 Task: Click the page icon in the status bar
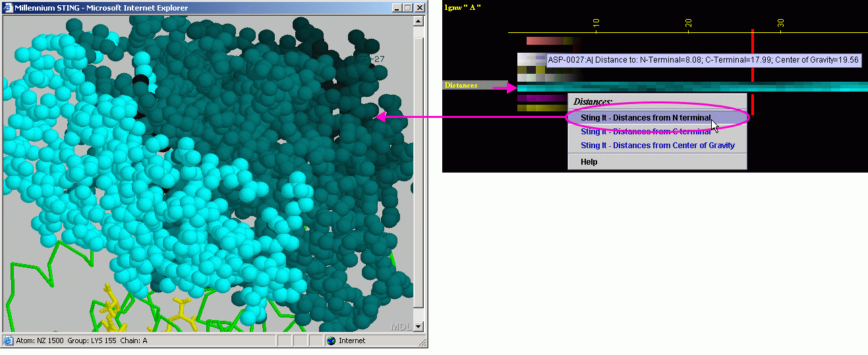point(9,341)
